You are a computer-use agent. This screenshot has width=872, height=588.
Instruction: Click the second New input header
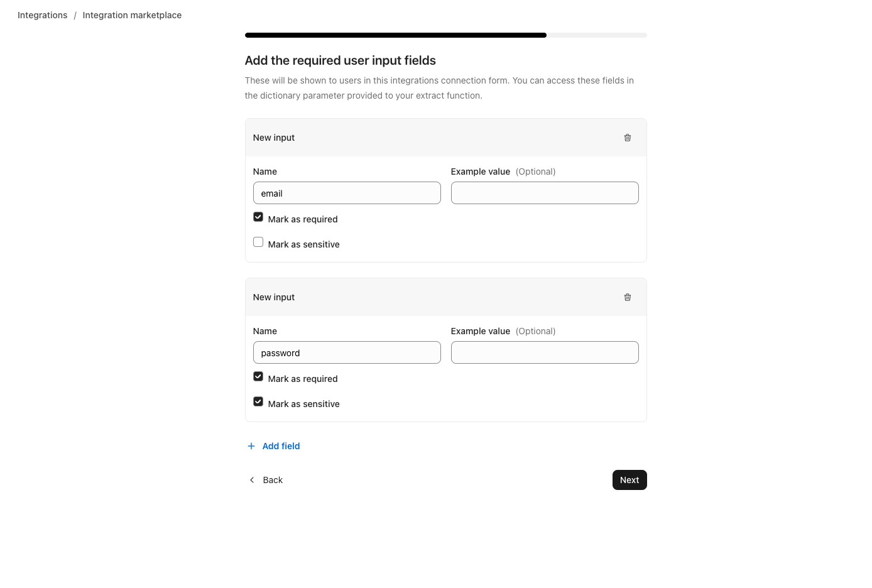click(274, 297)
